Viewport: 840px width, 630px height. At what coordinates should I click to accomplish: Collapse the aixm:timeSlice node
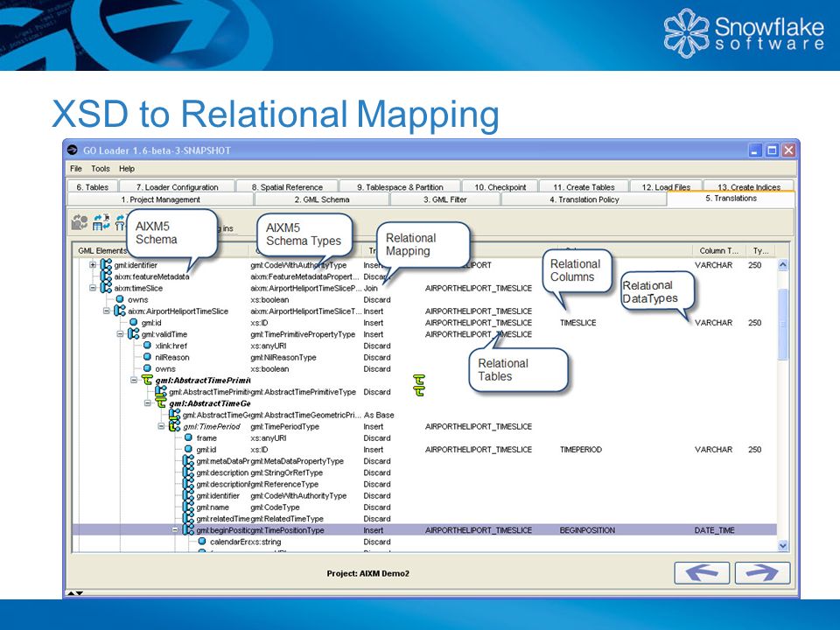[93, 288]
